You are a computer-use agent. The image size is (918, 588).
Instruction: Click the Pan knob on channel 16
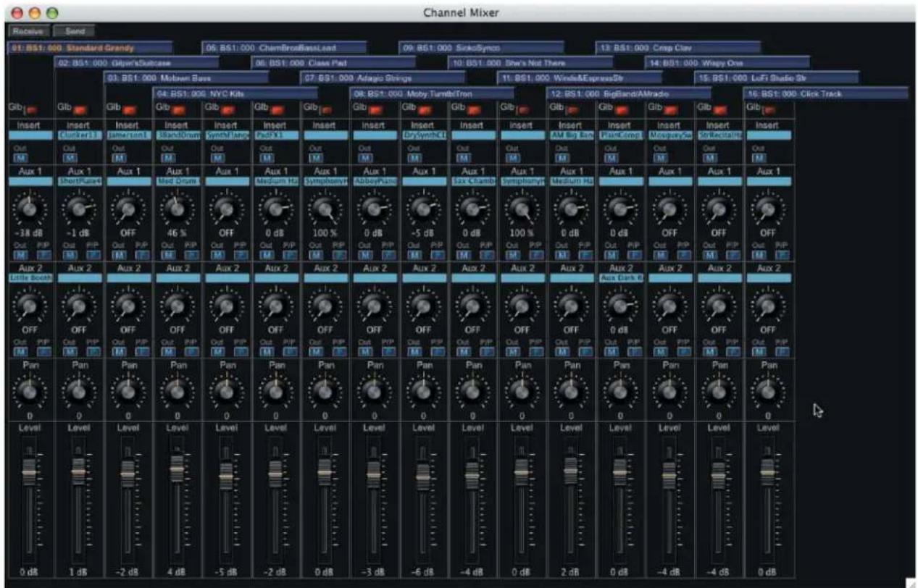coord(768,390)
